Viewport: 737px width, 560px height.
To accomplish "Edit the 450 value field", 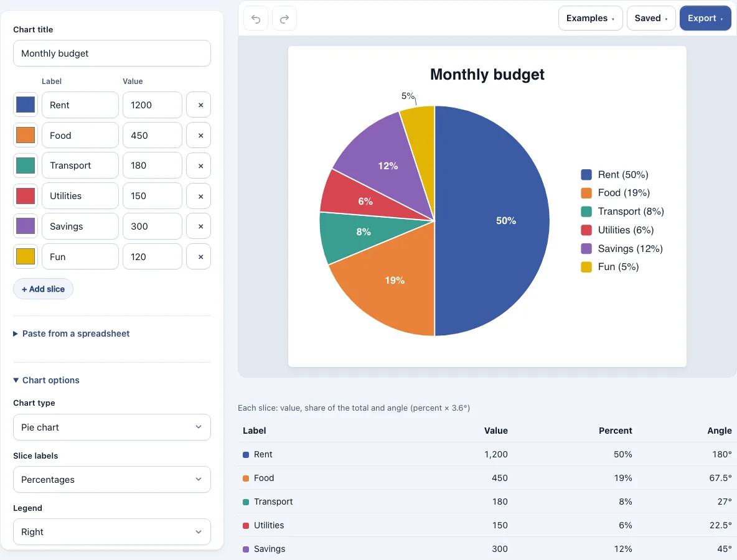I will coord(153,135).
